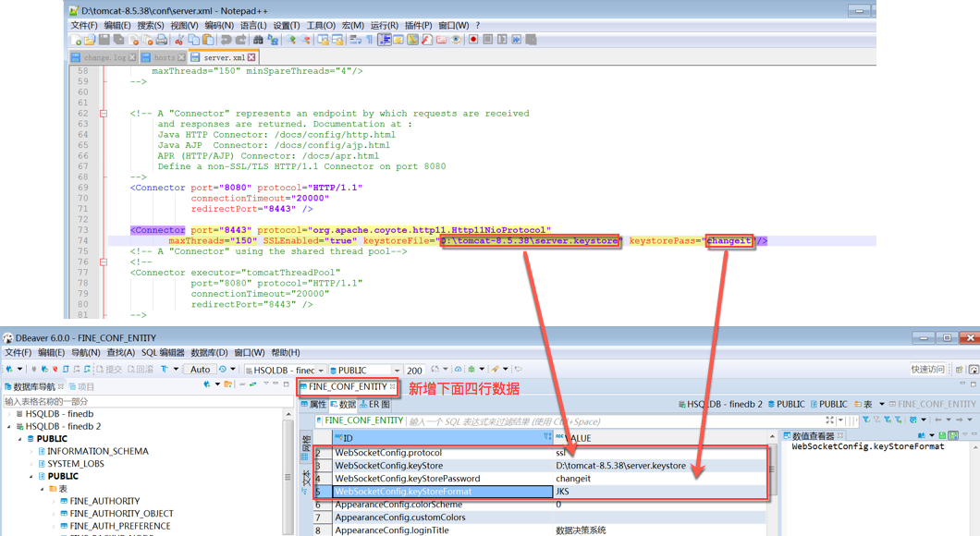Switch to the hosts file tab
Screen dimensions: 980x536
[x=164, y=57]
